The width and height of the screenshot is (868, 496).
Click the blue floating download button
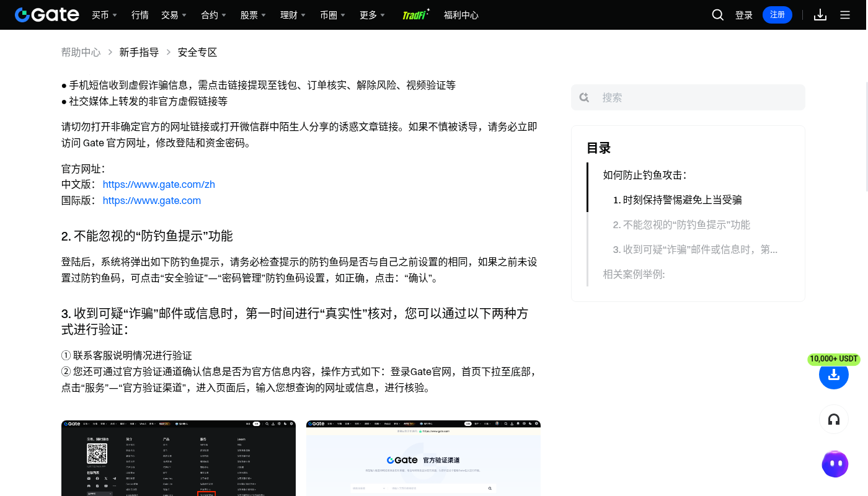pos(834,374)
